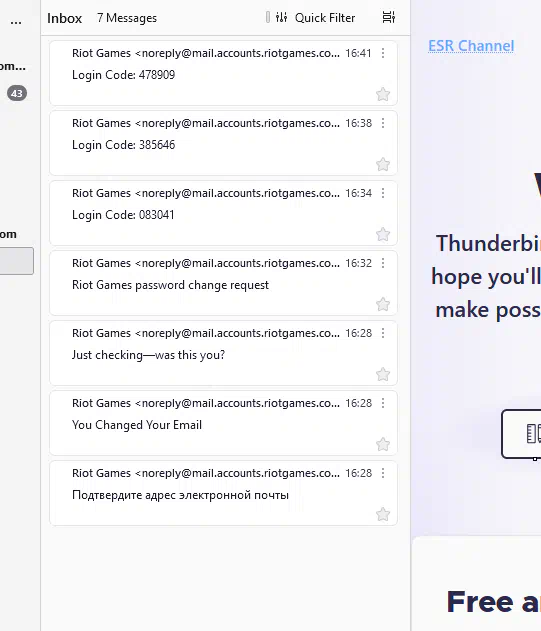This screenshot has height=631, width=541.
Task: Click the folder pane ellipsis menu
Action: 16,21
